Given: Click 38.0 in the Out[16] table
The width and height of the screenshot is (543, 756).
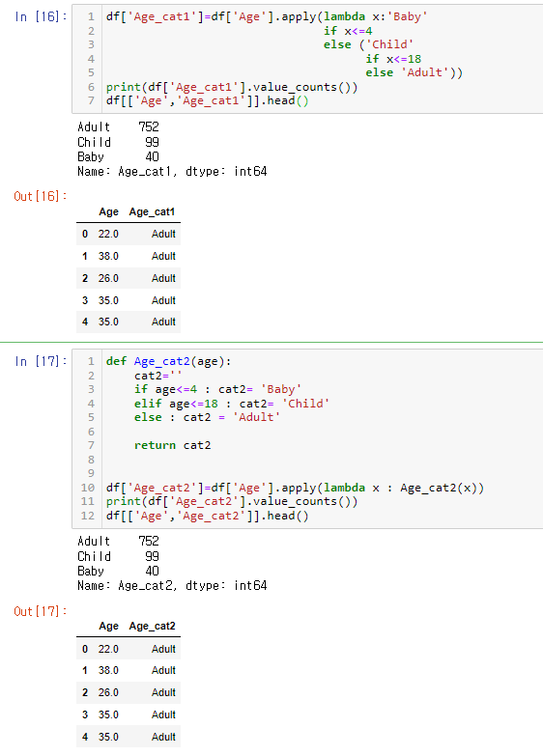Looking at the screenshot, I should pyautogui.click(x=108, y=256).
